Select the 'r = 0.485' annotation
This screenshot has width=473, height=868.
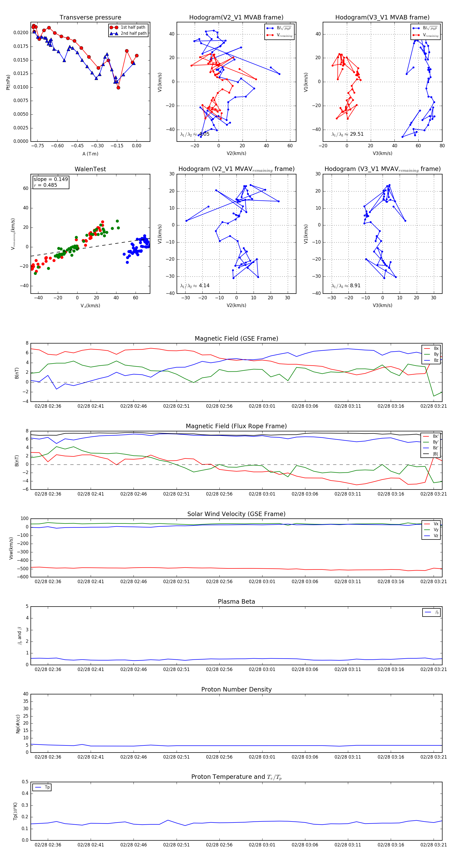pyautogui.click(x=45, y=185)
